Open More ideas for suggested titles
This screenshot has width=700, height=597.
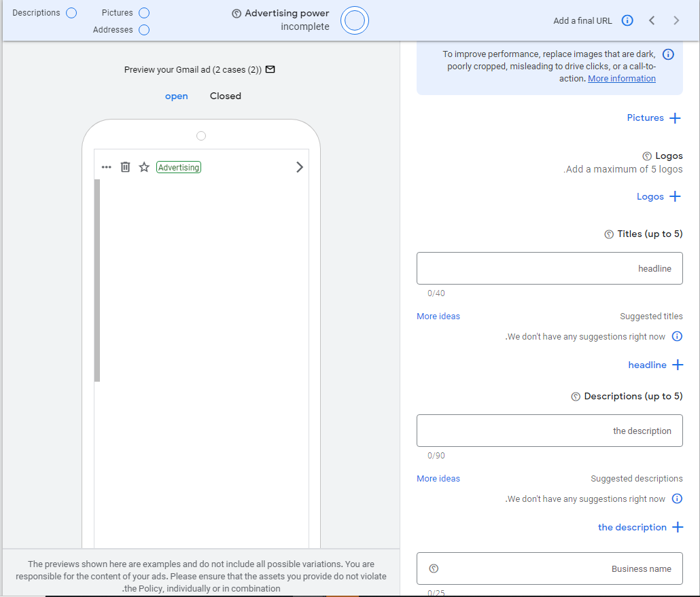click(x=438, y=316)
